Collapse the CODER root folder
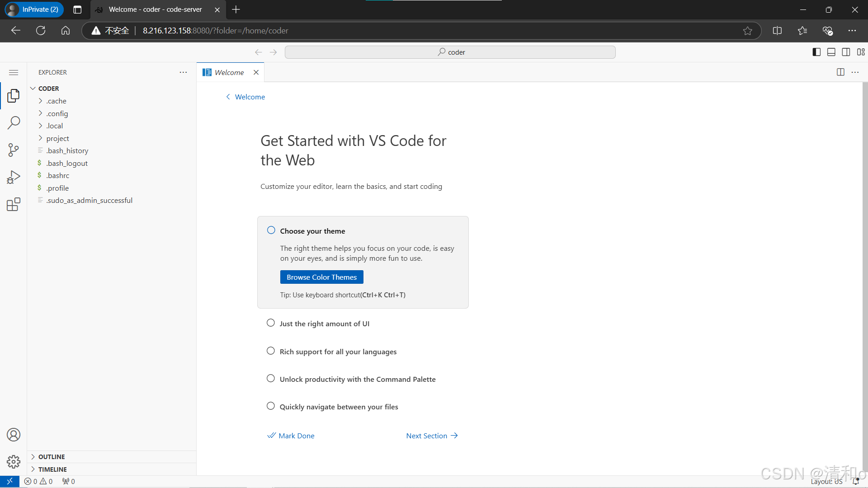This screenshot has height=488, width=868. [x=112, y=89]
